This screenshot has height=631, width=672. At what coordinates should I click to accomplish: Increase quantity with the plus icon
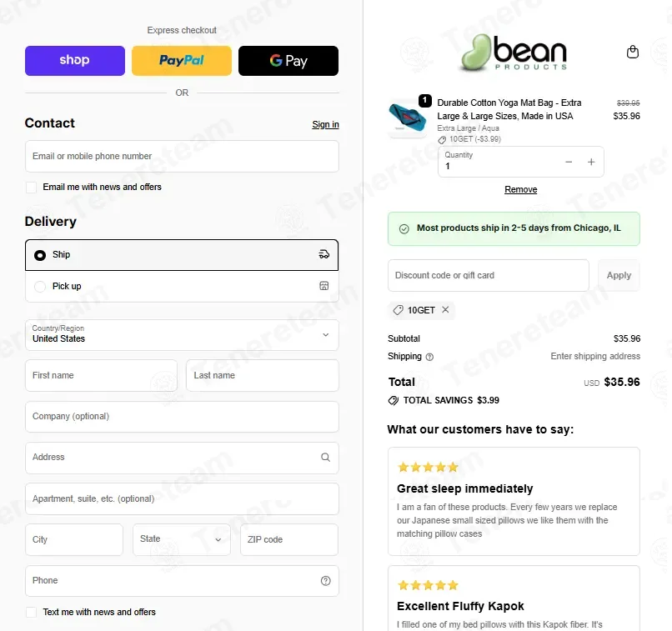[x=591, y=162]
